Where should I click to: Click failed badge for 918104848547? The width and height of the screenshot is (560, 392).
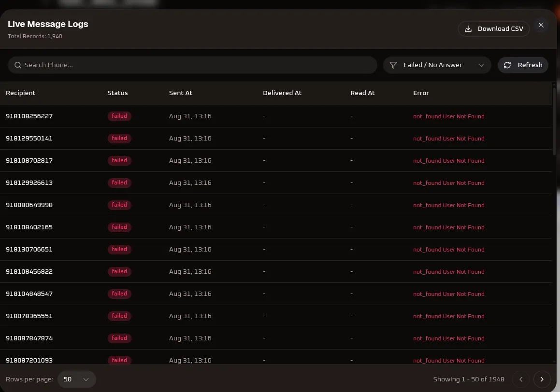pos(119,294)
